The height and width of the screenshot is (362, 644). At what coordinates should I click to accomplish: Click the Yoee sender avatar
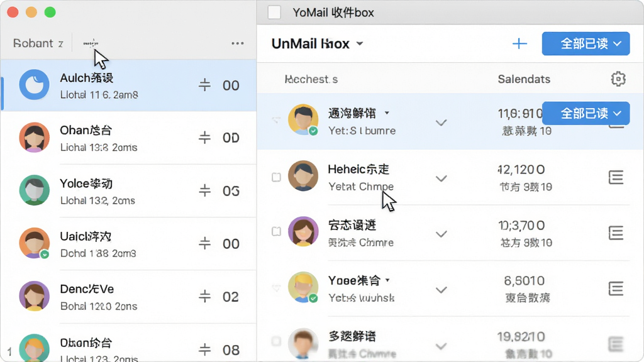(303, 287)
